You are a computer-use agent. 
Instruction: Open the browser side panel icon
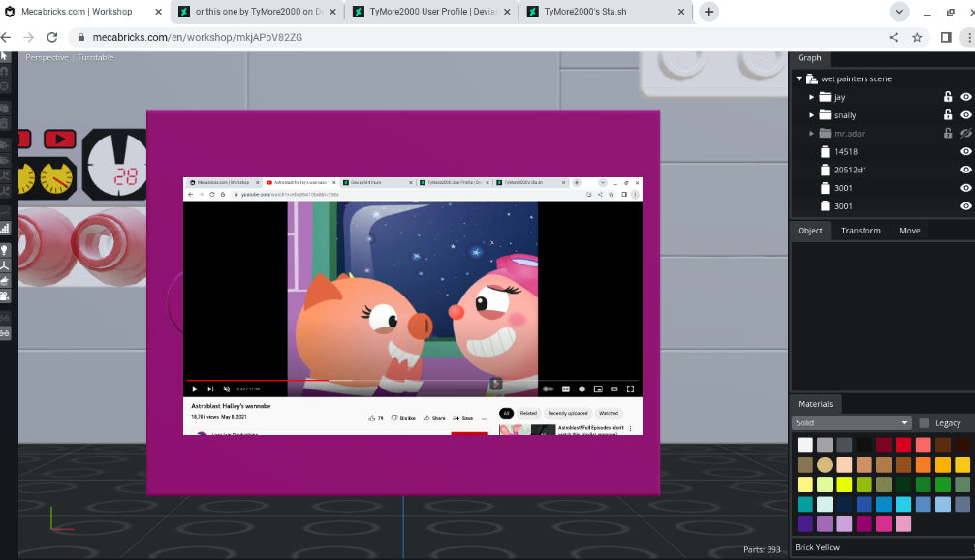946,37
